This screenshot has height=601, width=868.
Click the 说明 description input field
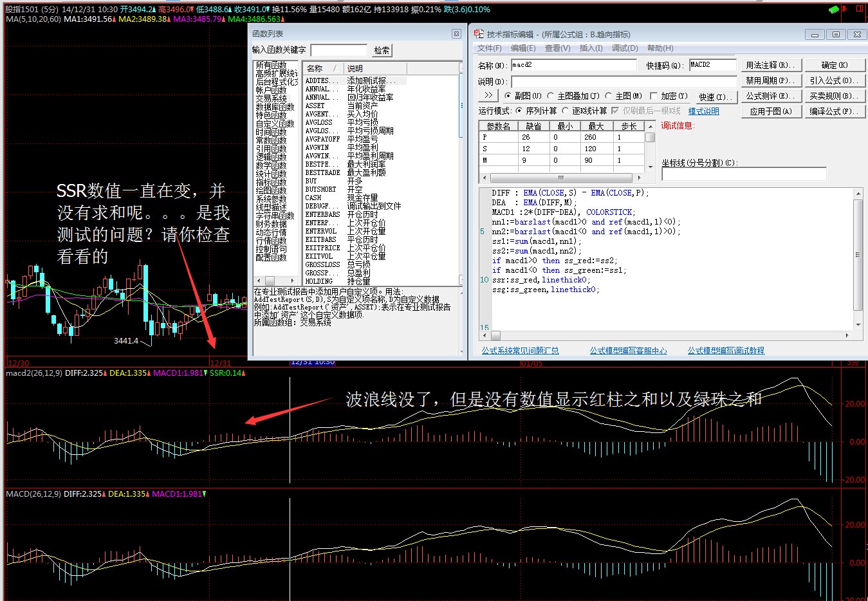coord(623,82)
